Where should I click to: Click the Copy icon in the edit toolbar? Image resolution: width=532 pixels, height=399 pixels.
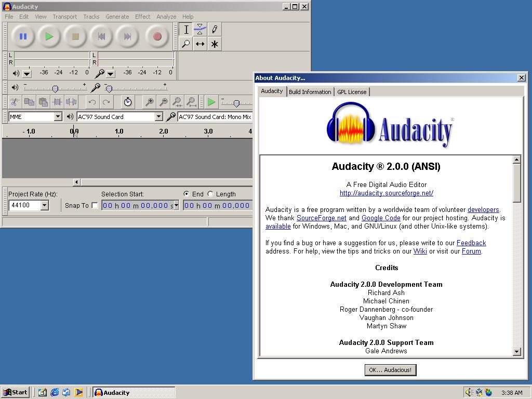tap(29, 102)
